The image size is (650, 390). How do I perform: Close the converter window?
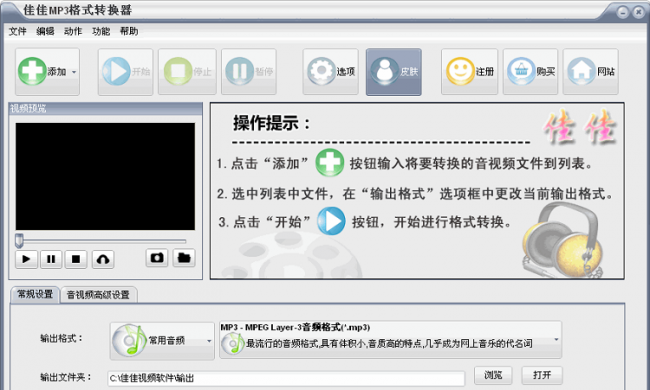[x=638, y=12]
